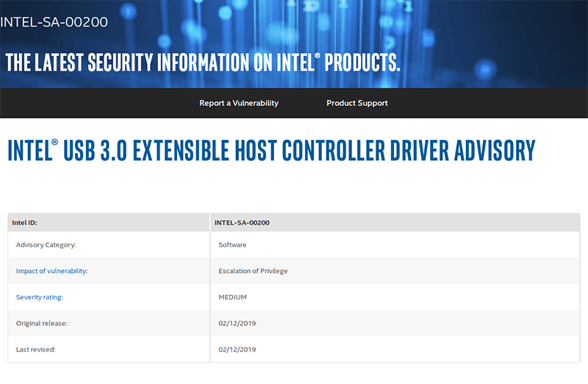Open the Severity rating link

(x=40, y=297)
